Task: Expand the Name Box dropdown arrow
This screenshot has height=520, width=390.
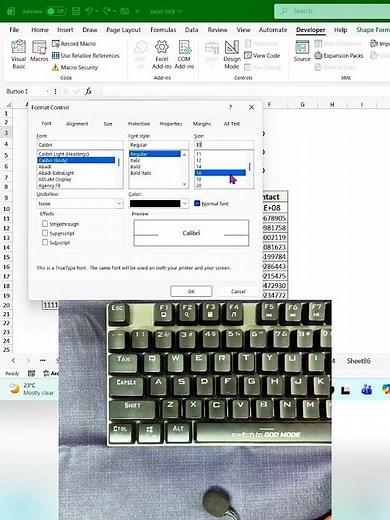Action: [x=47, y=91]
